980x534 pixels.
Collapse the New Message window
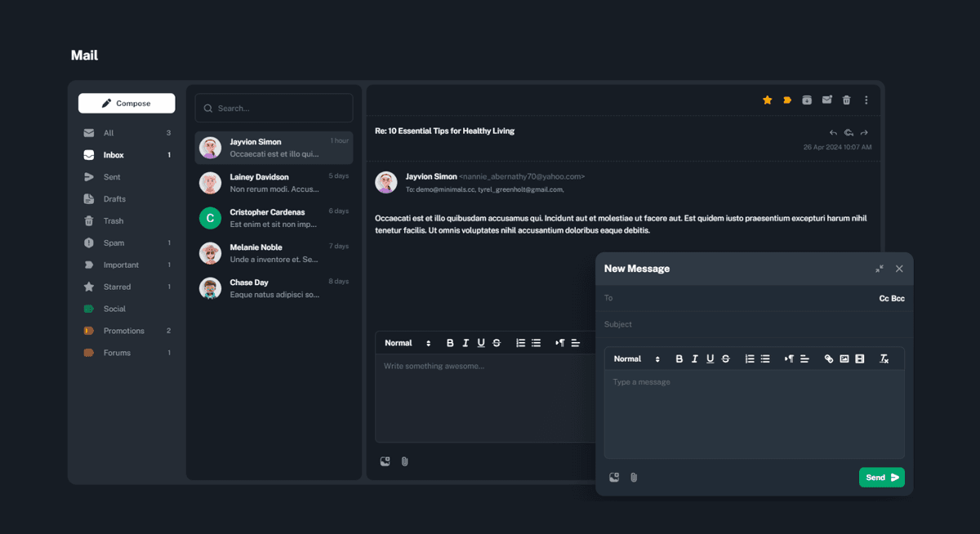pyautogui.click(x=880, y=269)
